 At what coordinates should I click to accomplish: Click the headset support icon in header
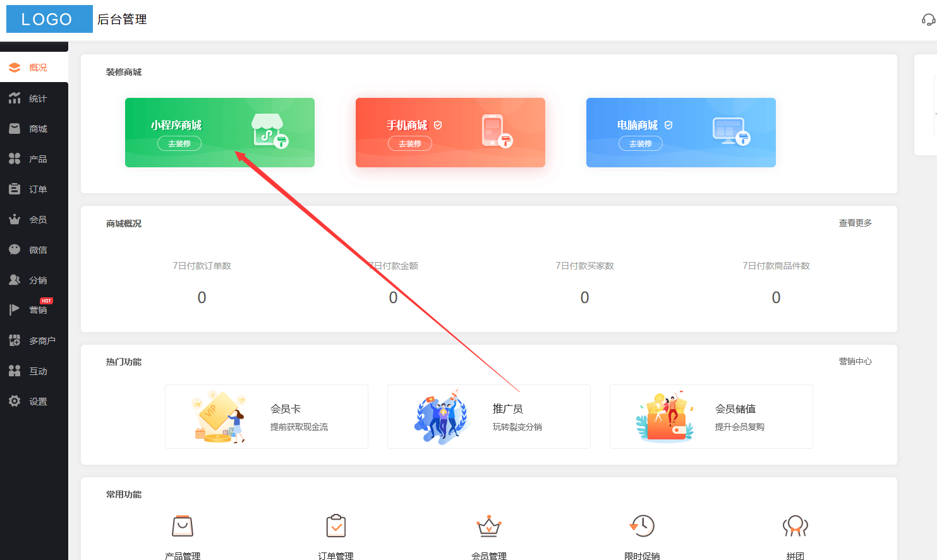(928, 20)
